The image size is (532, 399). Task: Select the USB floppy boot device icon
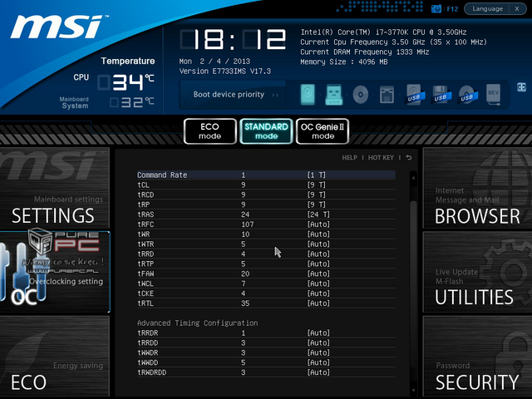[441, 94]
